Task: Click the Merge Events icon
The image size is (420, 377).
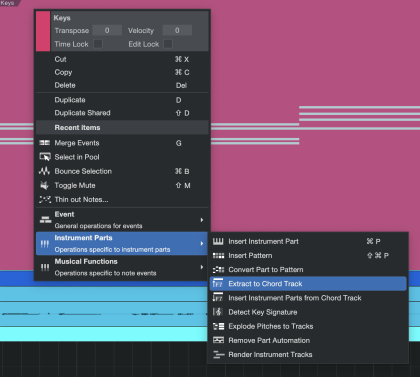Action: pyautogui.click(x=45, y=143)
